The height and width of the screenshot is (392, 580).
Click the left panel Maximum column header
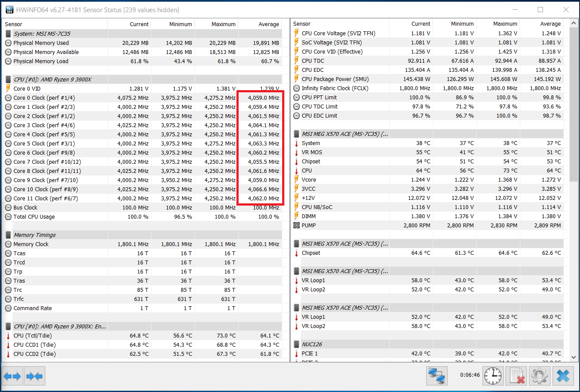(x=216, y=24)
